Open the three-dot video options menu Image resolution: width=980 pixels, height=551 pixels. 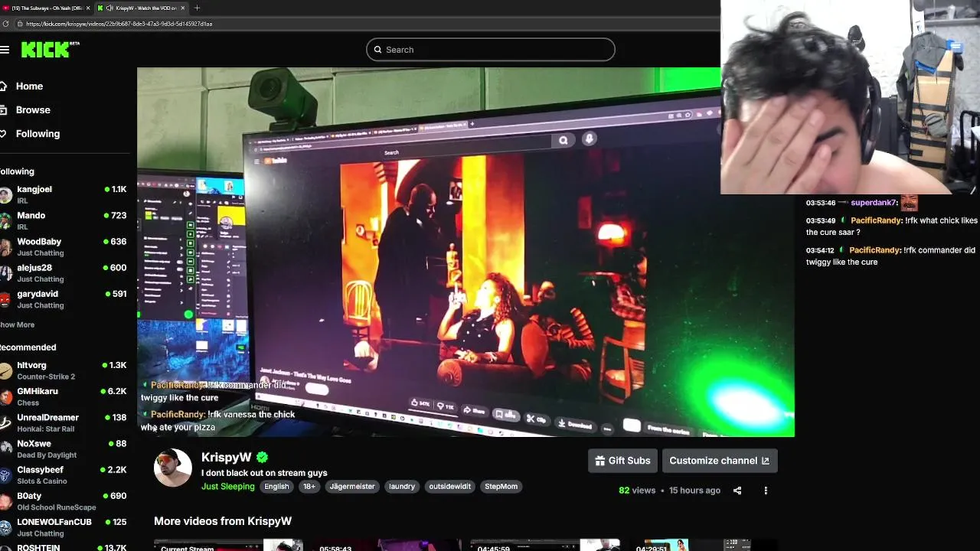(x=766, y=491)
